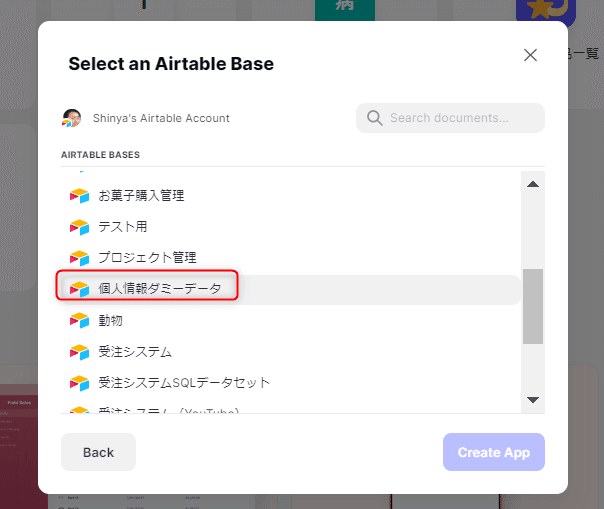Click the Airtable icon beside 動物
Viewport: 604px width, 509px height.
tap(79, 320)
